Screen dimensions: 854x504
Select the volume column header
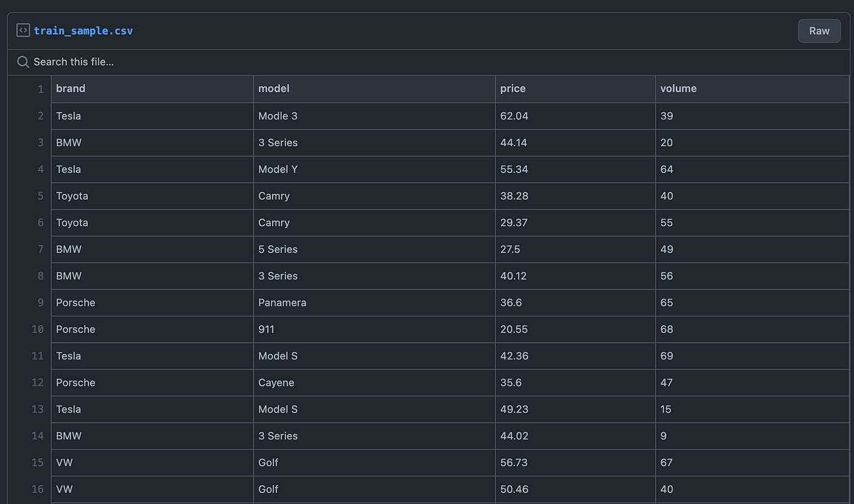click(752, 89)
